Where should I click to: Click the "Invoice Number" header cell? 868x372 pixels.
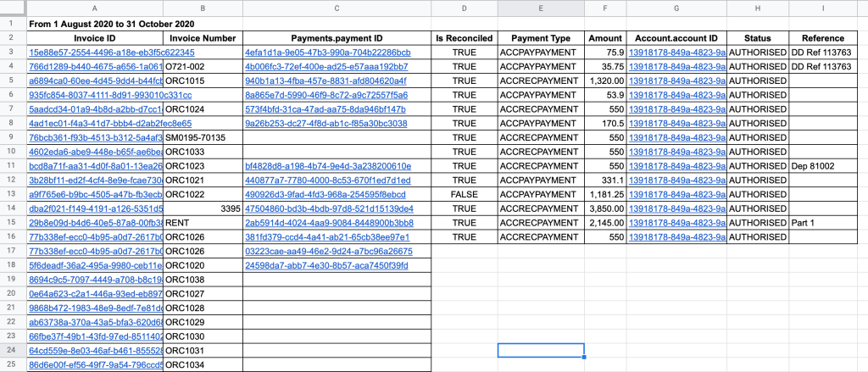tap(203, 38)
